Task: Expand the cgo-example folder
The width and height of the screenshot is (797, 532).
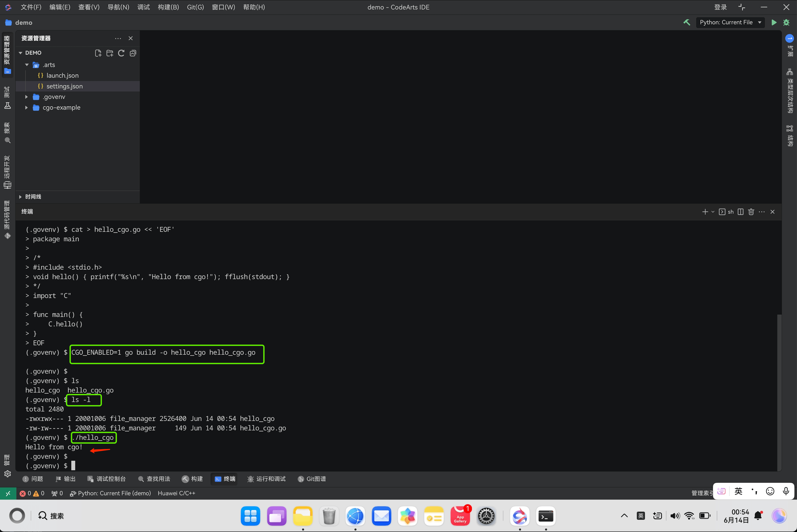Action: [x=26, y=107]
